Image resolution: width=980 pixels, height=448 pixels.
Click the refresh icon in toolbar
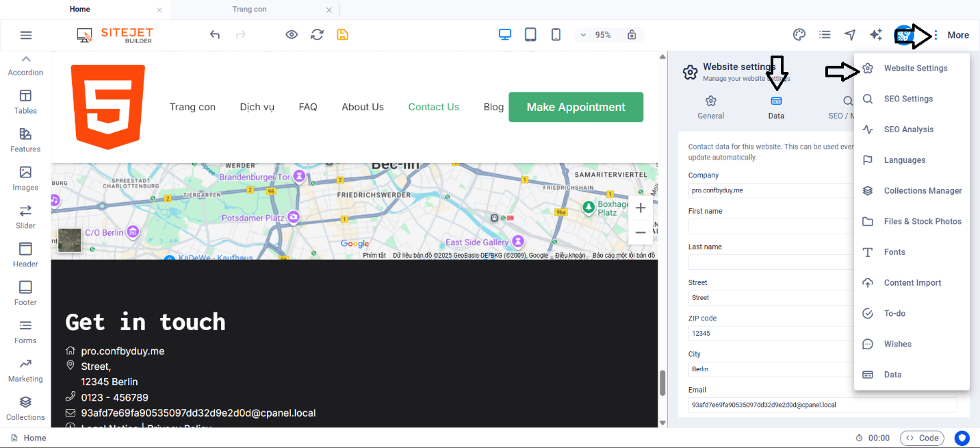[317, 35]
